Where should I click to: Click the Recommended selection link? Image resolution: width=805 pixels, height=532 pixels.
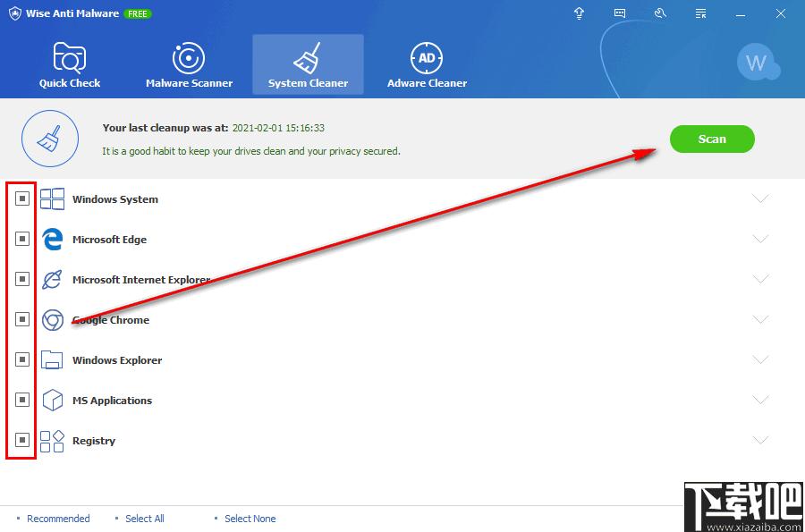(x=58, y=519)
